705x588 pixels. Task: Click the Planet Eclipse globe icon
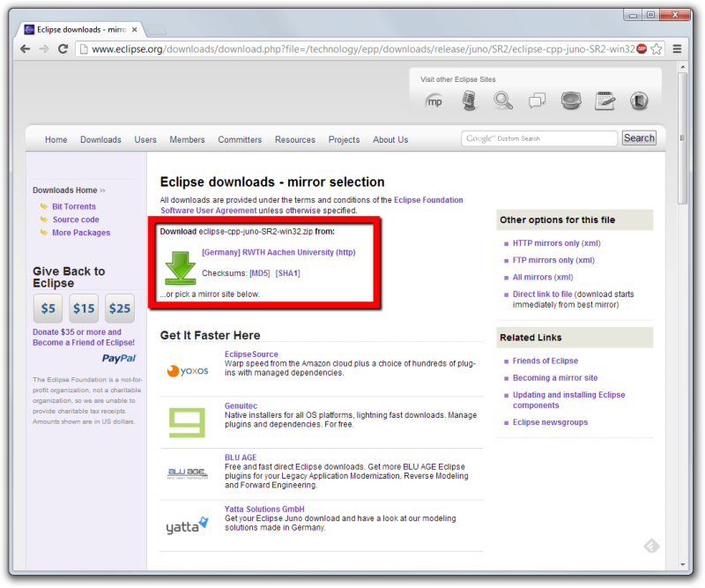click(x=571, y=100)
